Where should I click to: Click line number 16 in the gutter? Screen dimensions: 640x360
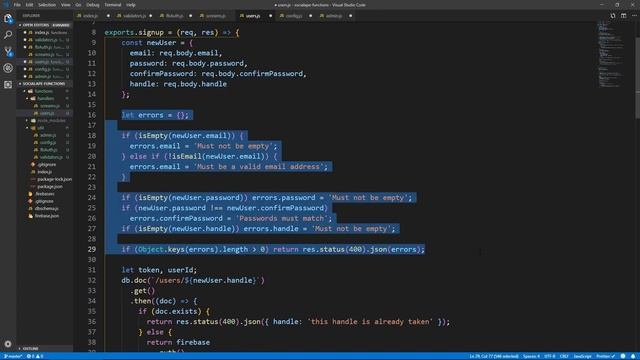point(92,115)
